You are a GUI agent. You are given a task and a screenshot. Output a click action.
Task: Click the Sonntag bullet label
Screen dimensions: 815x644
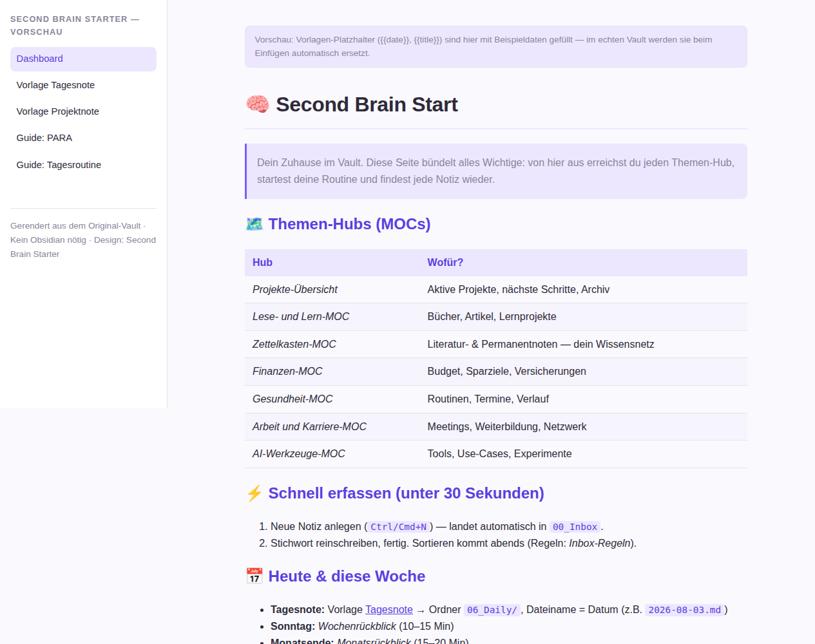click(x=293, y=627)
